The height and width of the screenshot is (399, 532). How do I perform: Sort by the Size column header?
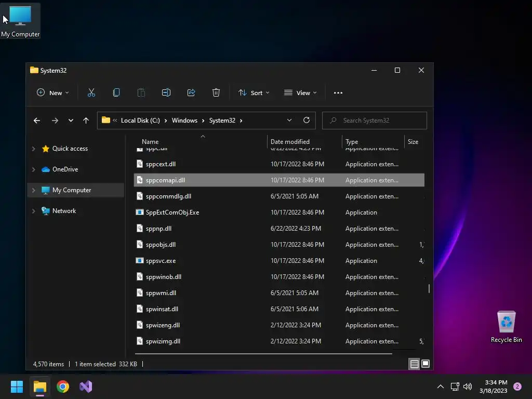415,142
